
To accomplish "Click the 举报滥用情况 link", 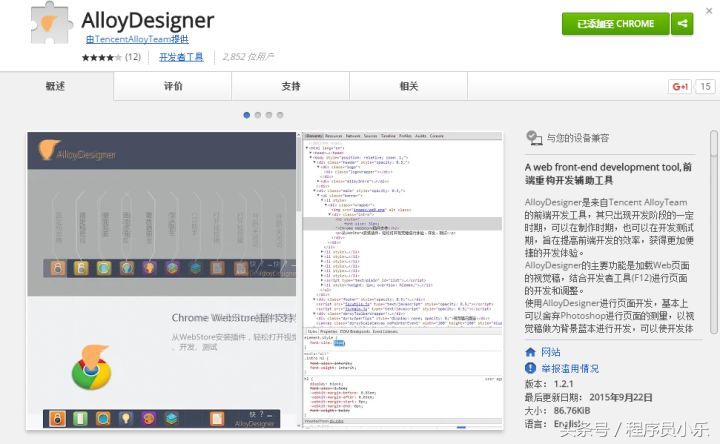I will 570,368.
